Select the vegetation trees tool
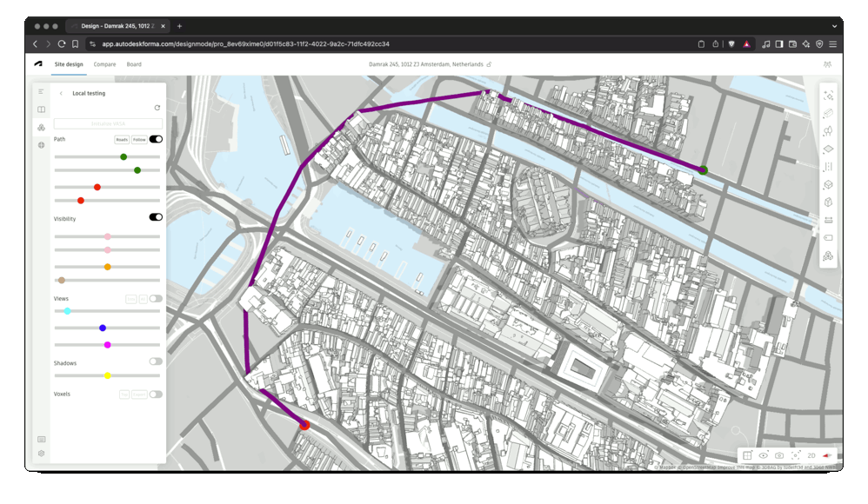The height and width of the screenshot is (504, 868). click(x=828, y=131)
